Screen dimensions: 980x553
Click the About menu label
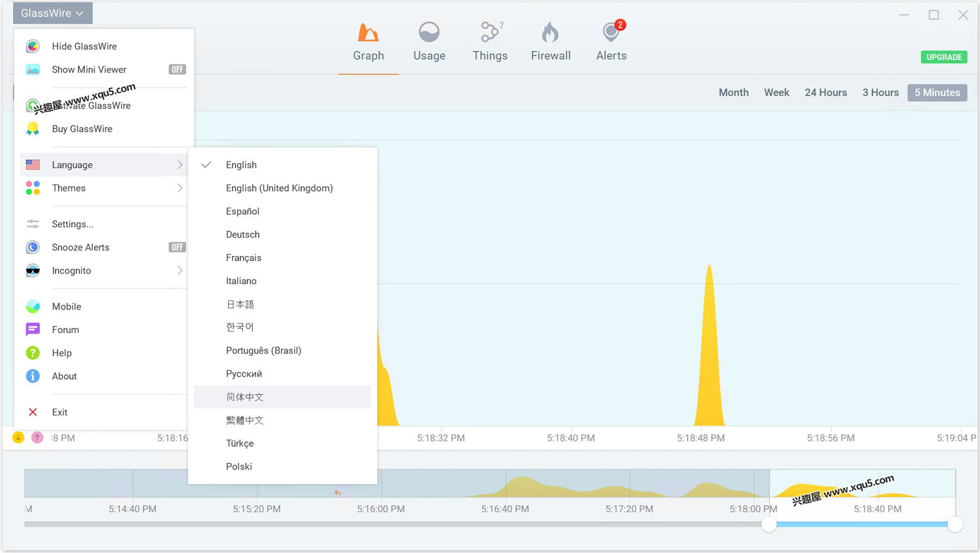coord(65,376)
